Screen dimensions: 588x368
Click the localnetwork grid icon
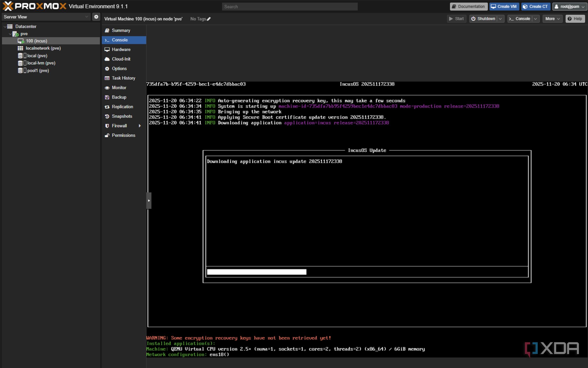[20, 48]
